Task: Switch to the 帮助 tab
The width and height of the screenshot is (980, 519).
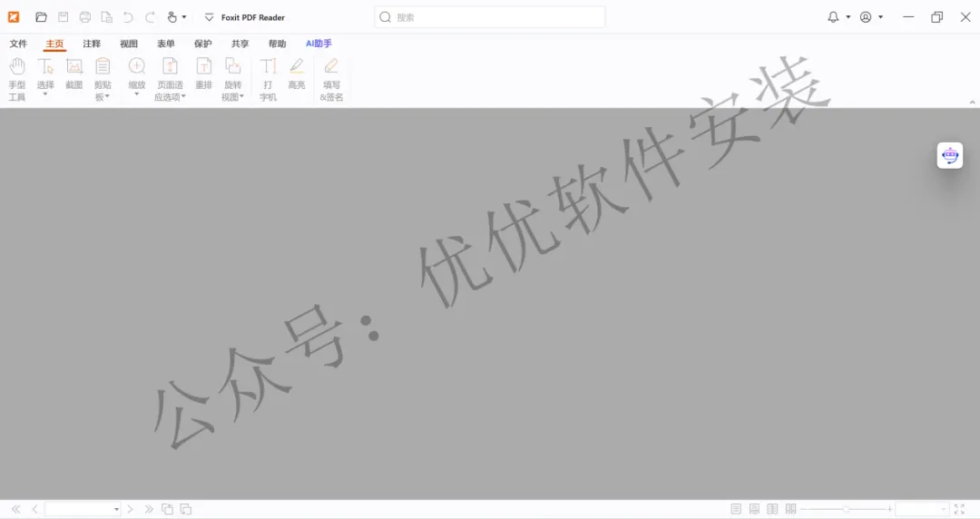Action: click(277, 44)
